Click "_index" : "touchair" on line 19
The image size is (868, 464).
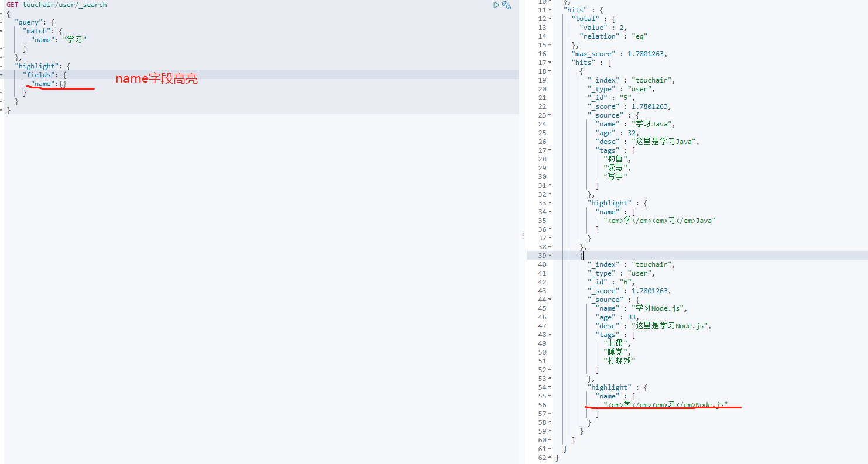632,80
